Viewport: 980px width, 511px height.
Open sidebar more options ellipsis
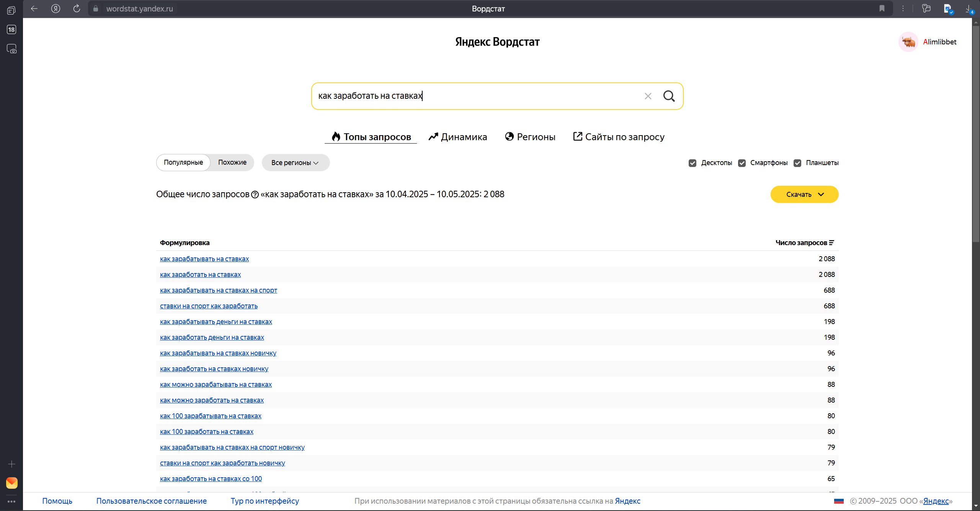coord(11,501)
